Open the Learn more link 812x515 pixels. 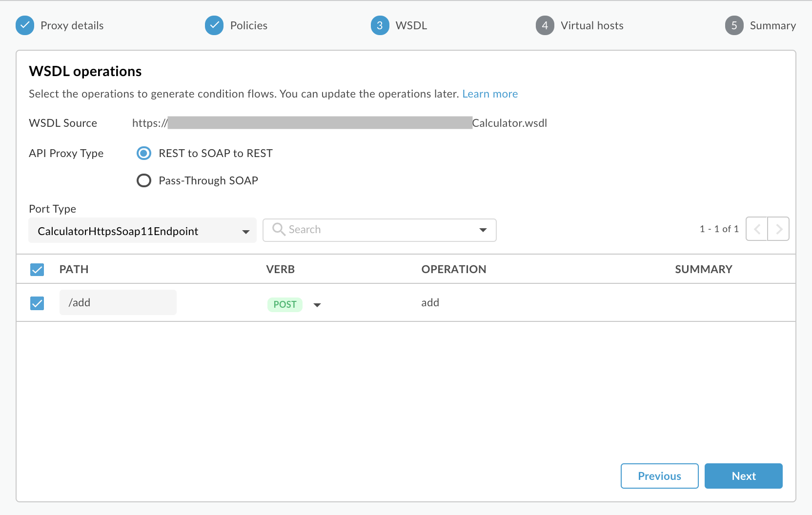490,94
